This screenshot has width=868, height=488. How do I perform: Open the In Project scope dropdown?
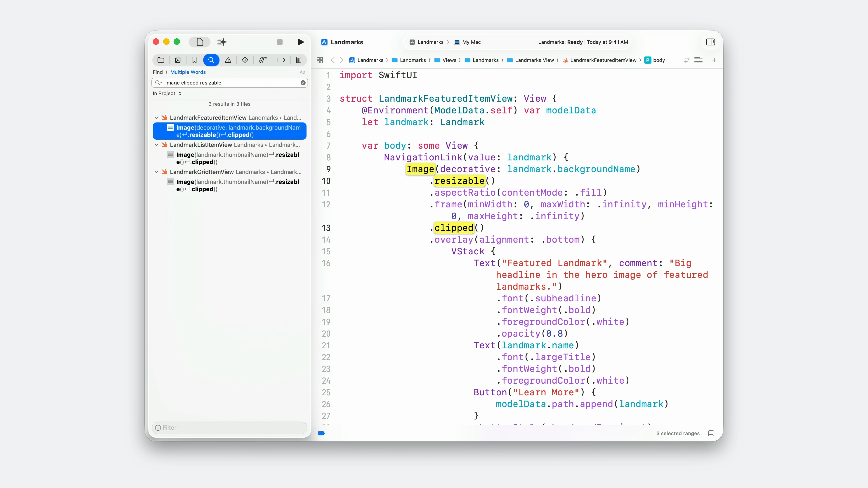167,93
